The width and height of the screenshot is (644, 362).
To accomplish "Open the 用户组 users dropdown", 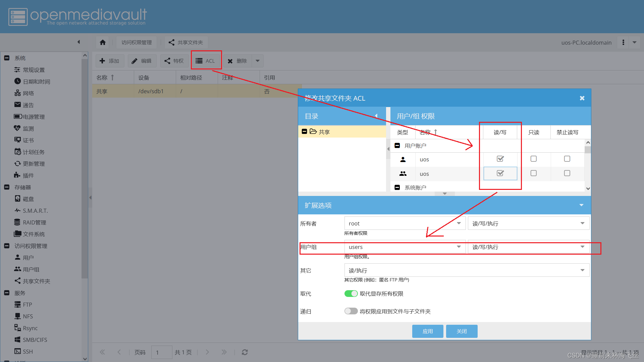I will [405, 247].
